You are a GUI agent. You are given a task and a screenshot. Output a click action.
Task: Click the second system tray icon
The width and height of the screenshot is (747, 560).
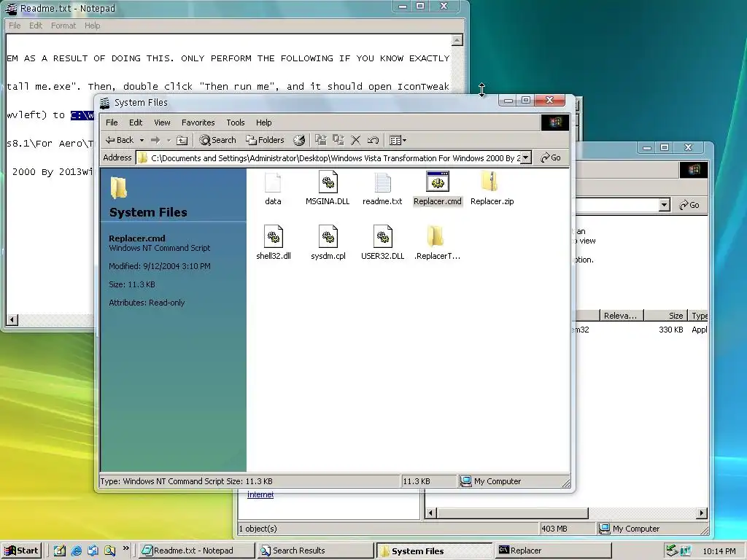click(686, 551)
